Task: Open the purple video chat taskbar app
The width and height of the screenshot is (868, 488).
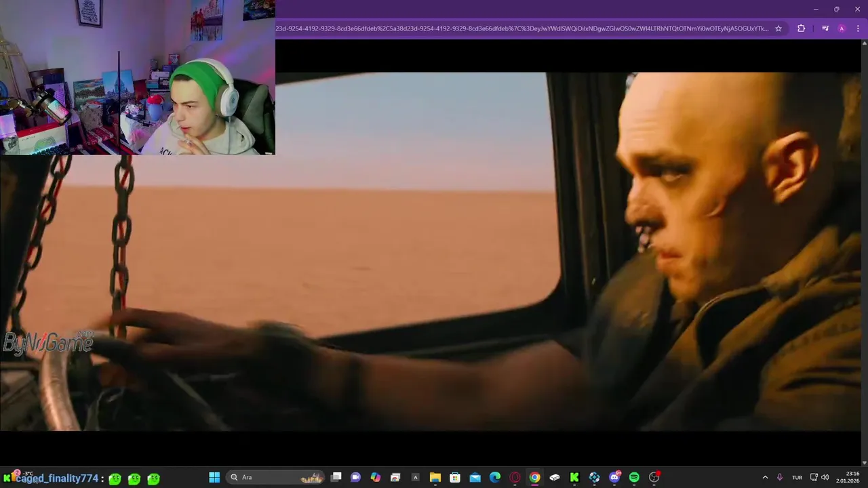Action: tap(355, 477)
